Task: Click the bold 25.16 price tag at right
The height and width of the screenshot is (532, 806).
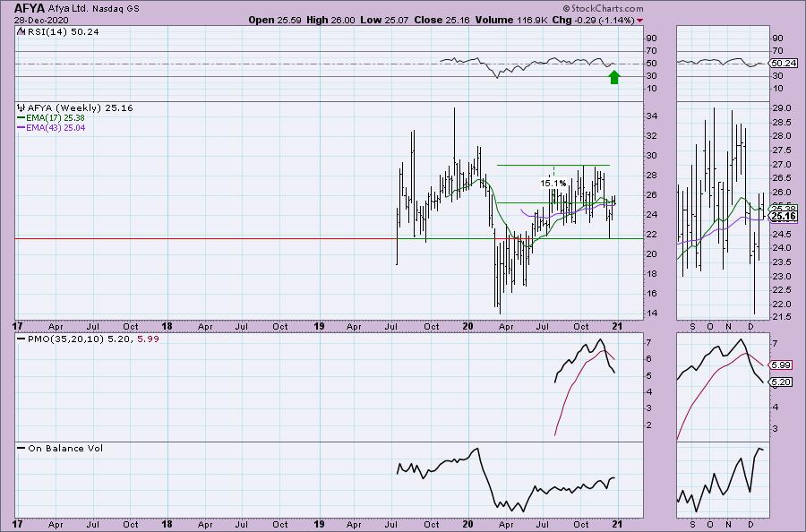Action: (x=785, y=217)
